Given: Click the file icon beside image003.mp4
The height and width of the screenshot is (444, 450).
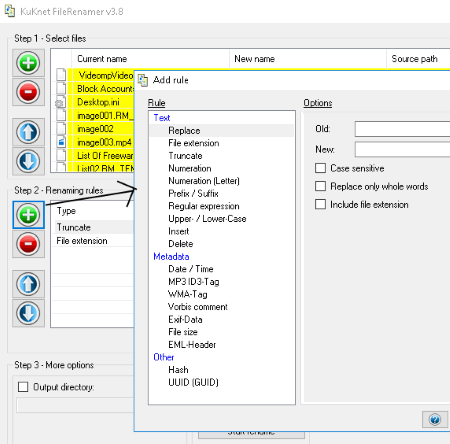Looking at the screenshot, I should [x=61, y=142].
